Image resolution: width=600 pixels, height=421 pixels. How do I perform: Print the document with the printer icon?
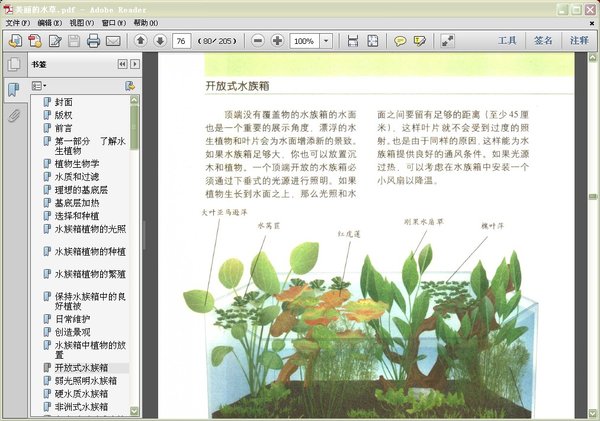(x=93, y=41)
